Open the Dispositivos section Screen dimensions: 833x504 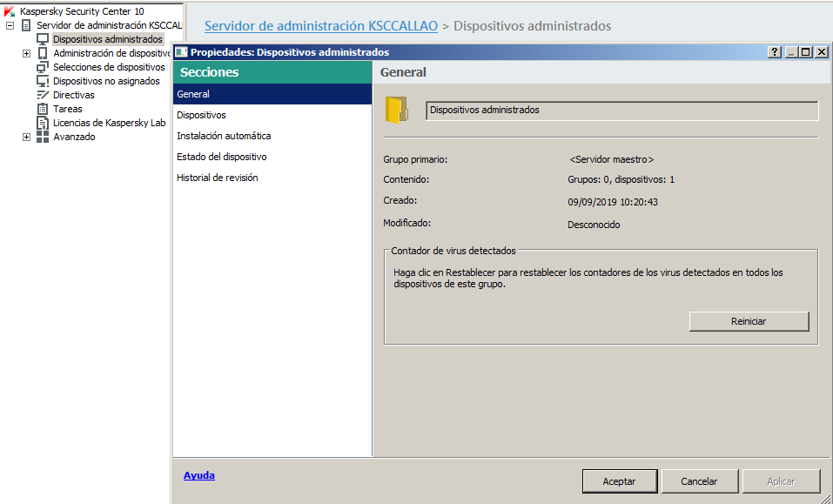(272, 115)
